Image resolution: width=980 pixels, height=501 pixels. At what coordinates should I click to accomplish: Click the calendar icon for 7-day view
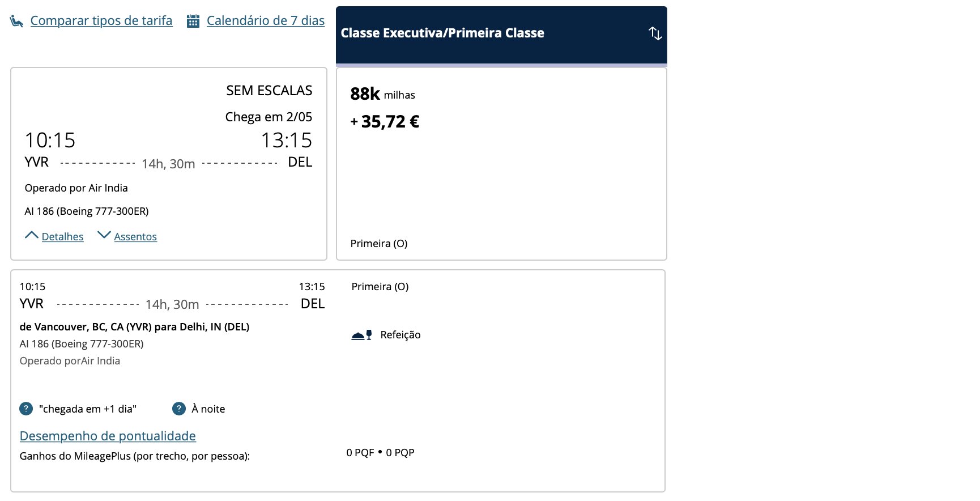[x=193, y=21]
